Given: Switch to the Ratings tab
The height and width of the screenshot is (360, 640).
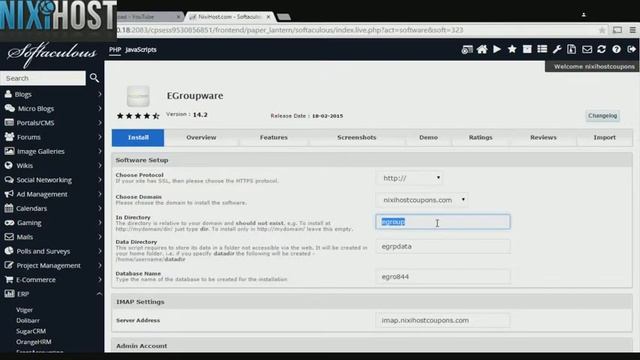Looking at the screenshot, I should click(481, 138).
